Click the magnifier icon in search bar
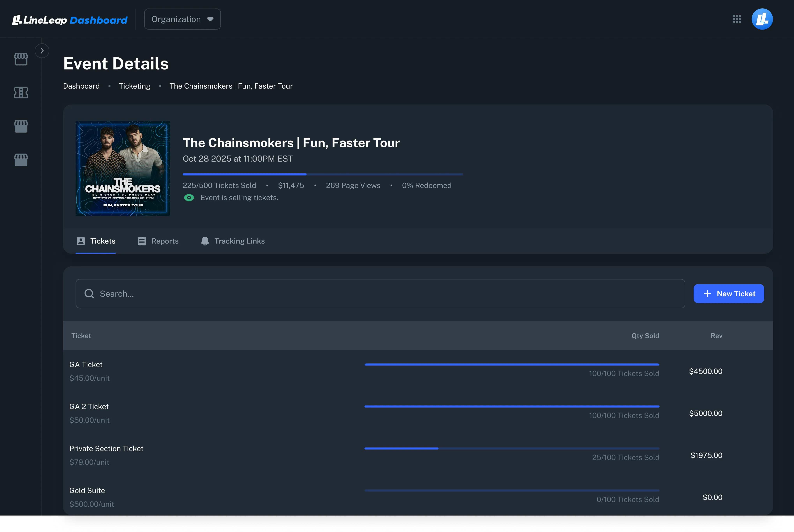The width and height of the screenshot is (794, 532). coord(89,294)
